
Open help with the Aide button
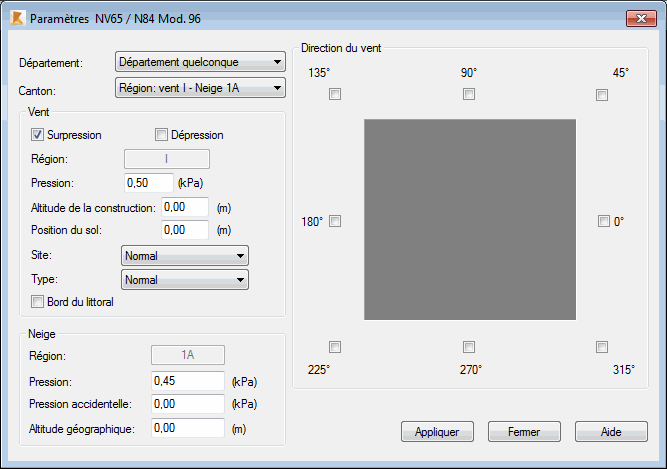pyautogui.click(x=611, y=432)
